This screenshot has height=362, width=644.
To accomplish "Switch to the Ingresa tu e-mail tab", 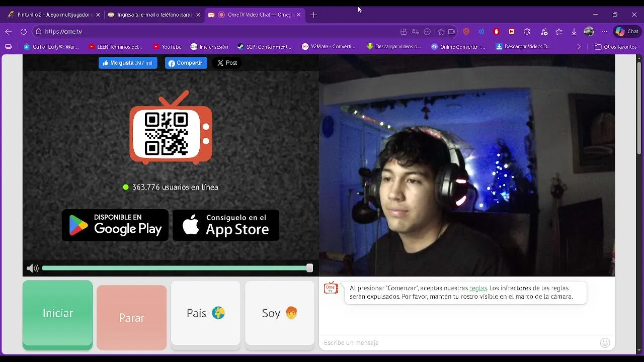I will pyautogui.click(x=153, y=15).
